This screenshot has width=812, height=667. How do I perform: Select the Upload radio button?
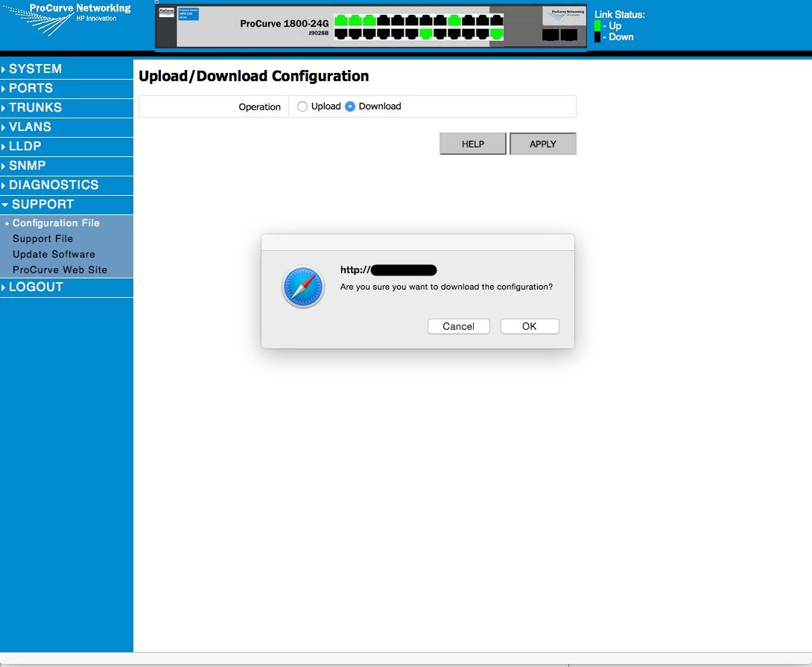[x=302, y=106]
